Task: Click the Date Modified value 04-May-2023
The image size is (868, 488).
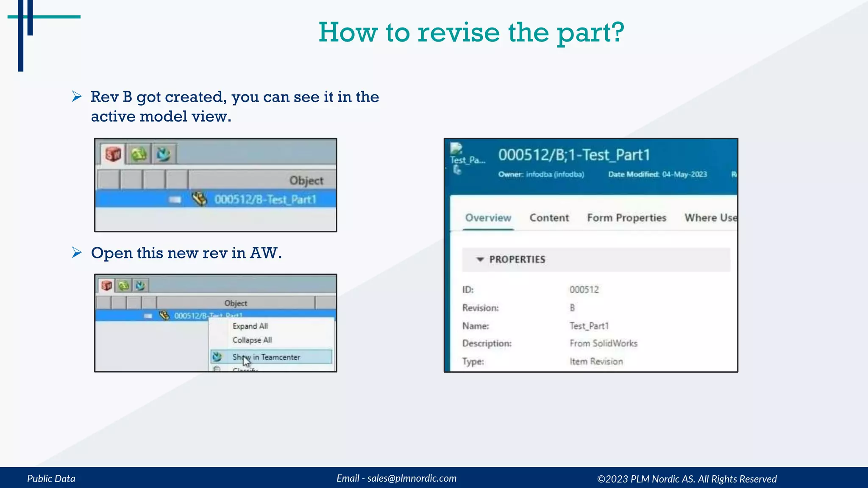Action: 684,175
